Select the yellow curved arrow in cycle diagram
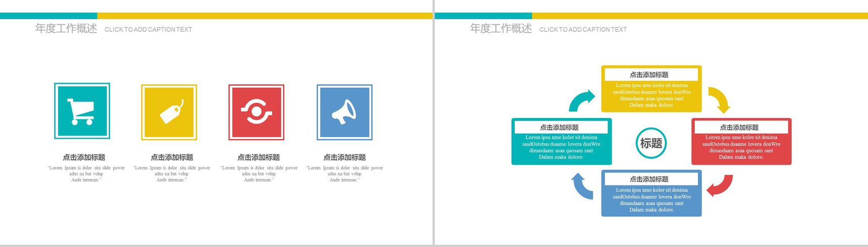Image resolution: width=868 pixels, height=247 pixels. coord(720,99)
